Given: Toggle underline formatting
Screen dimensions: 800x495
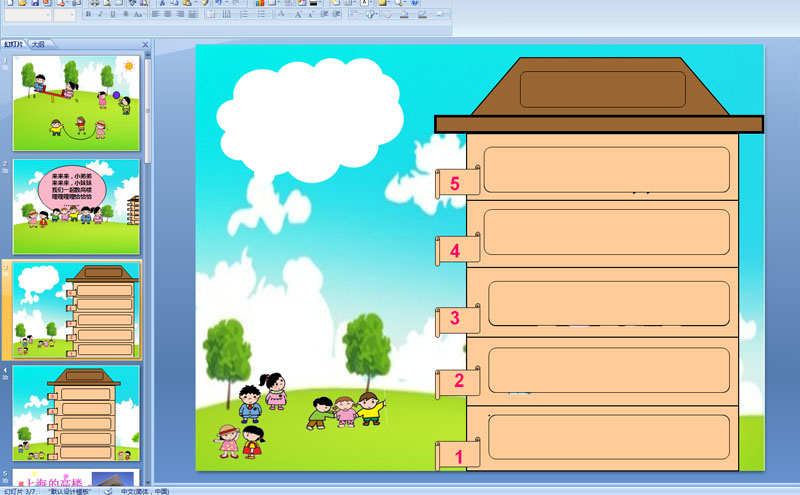Looking at the screenshot, I should click(113, 14).
